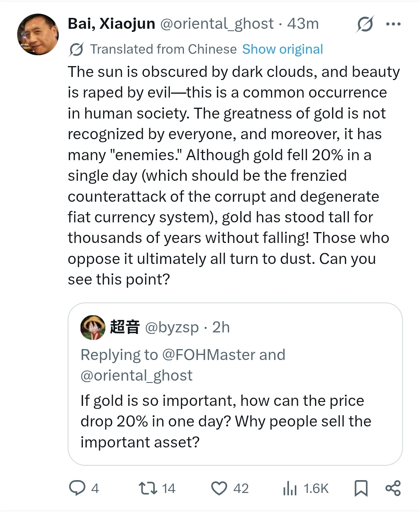Open the three-dot more options menu

[x=393, y=24]
